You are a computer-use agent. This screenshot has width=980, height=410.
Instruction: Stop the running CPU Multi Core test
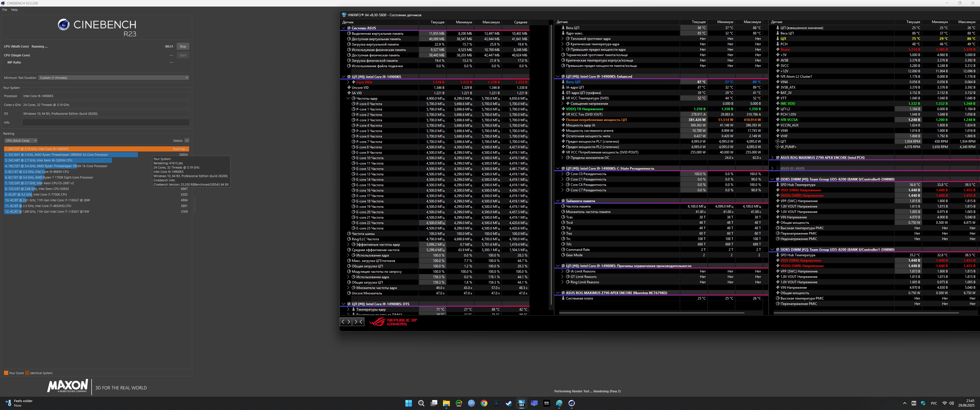click(x=183, y=46)
